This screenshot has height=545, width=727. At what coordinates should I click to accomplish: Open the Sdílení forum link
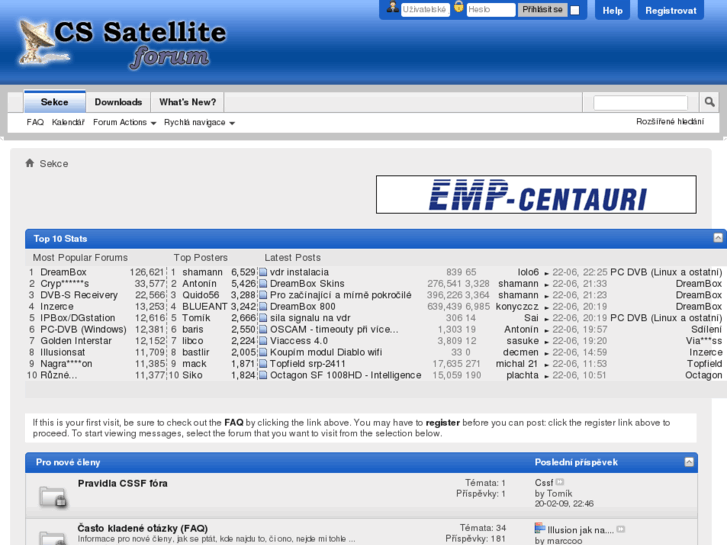[x=706, y=329]
